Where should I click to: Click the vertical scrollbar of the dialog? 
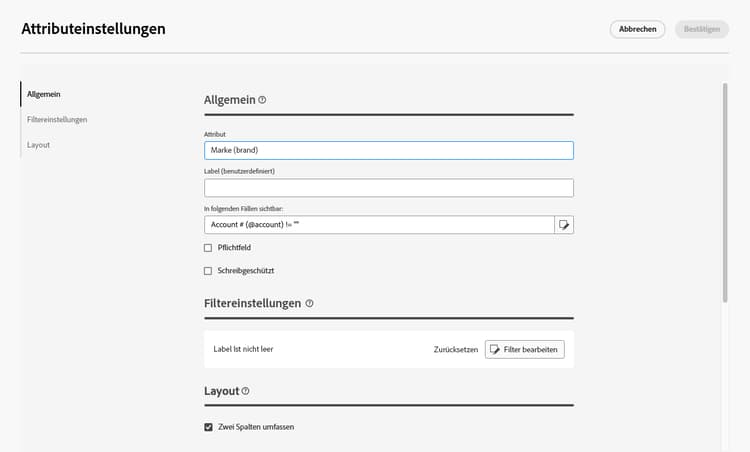click(x=725, y=190)
